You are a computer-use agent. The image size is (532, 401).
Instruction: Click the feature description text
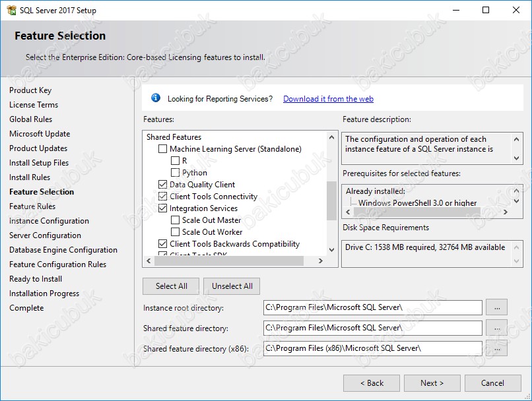pos(419,144)
